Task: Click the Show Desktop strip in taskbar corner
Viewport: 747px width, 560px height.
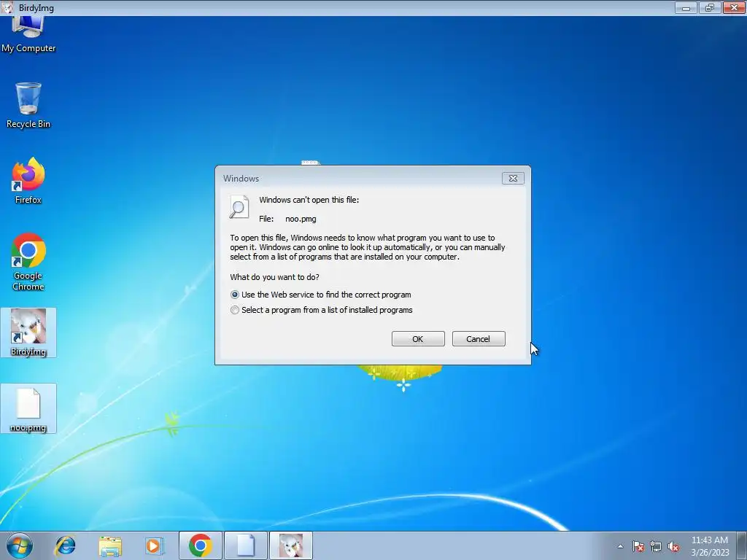Action: tap(743, 545)
